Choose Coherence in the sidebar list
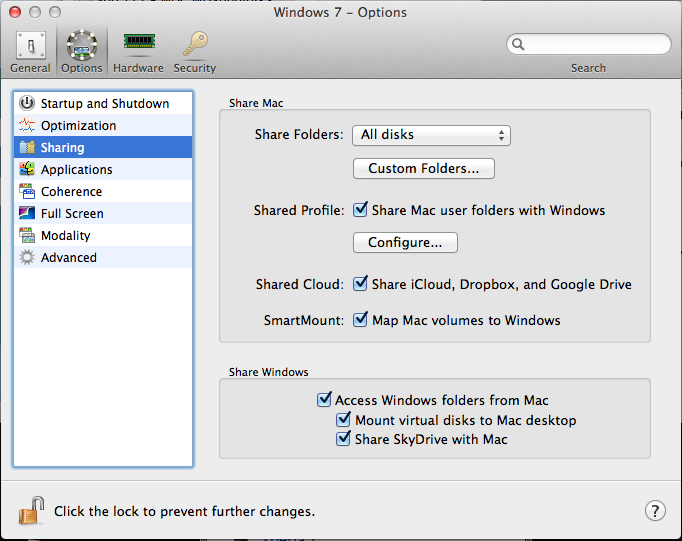This screenshot has width=682, height=541. 103,191
